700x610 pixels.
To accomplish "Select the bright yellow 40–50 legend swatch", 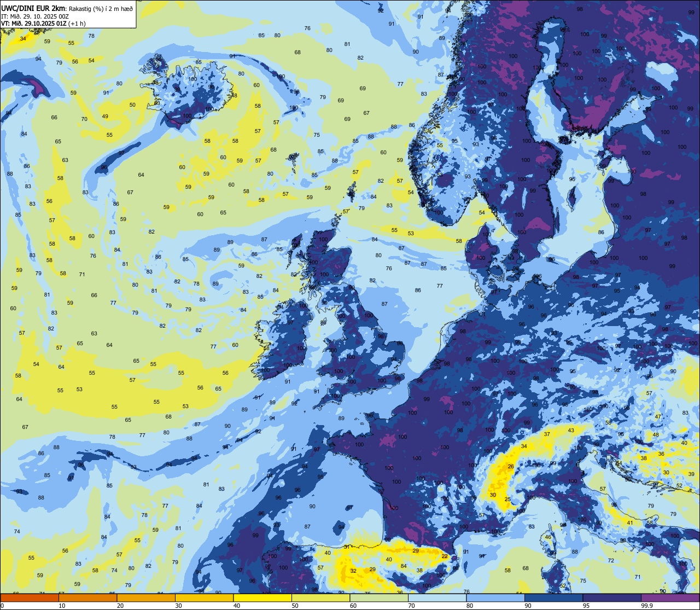I will point(262,598).
